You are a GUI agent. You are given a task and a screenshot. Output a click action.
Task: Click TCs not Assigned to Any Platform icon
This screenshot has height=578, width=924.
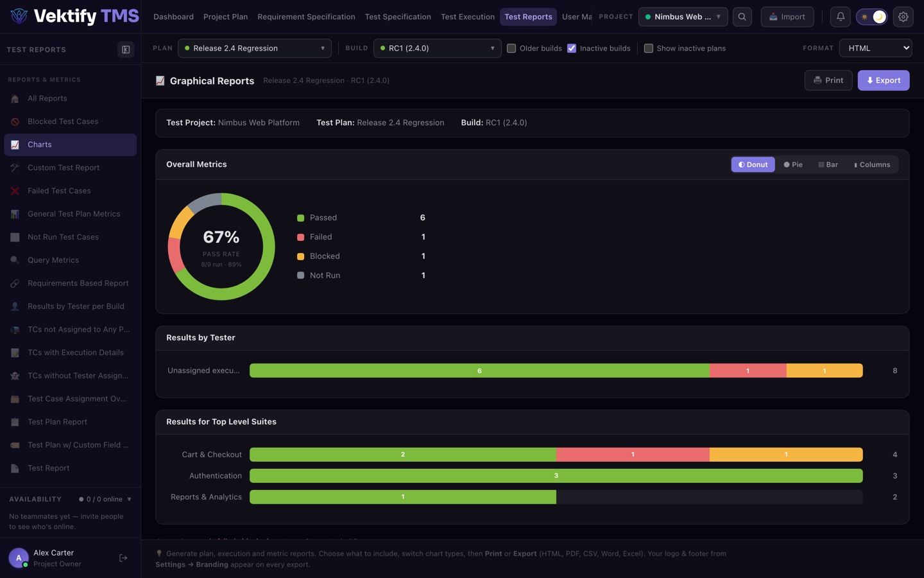click(15, 329)
